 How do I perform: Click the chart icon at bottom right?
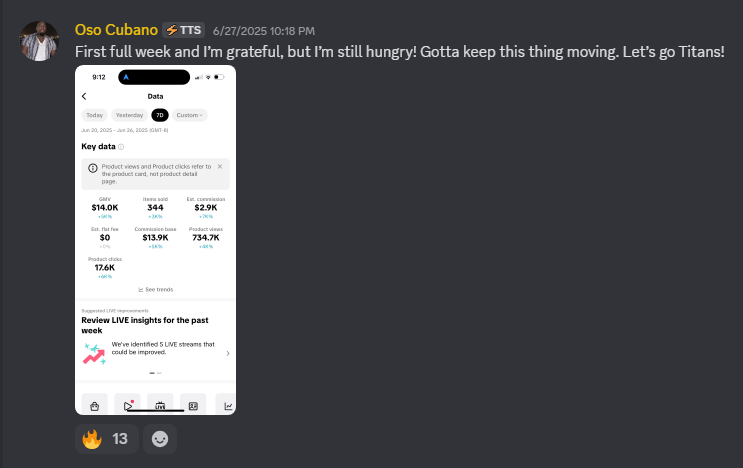(227, 406)
